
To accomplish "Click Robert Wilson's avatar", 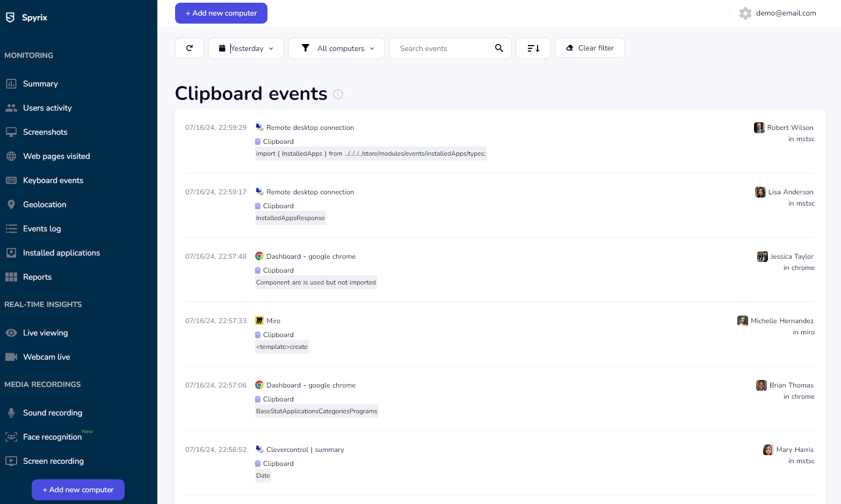I will [x=759, y=128].
